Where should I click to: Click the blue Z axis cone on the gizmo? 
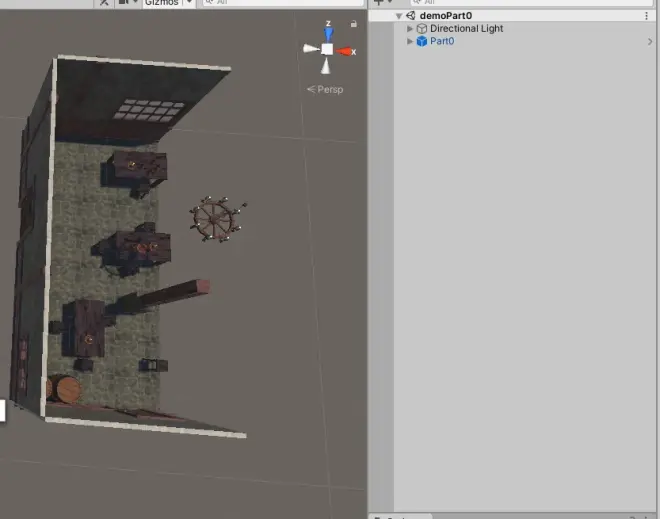pos(328,34)
